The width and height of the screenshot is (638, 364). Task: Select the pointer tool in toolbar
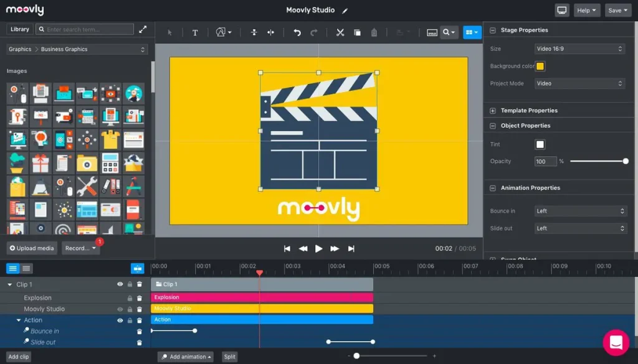pyautogui.click(x=169, y=32)
